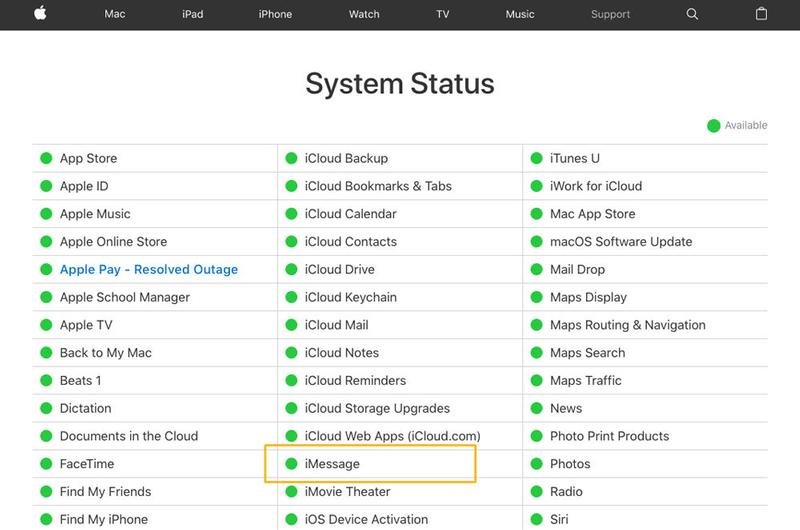Viewport: 800px width, 530px height.
Task: Open the iPad menu item
Action: click(x=193, y=14)
